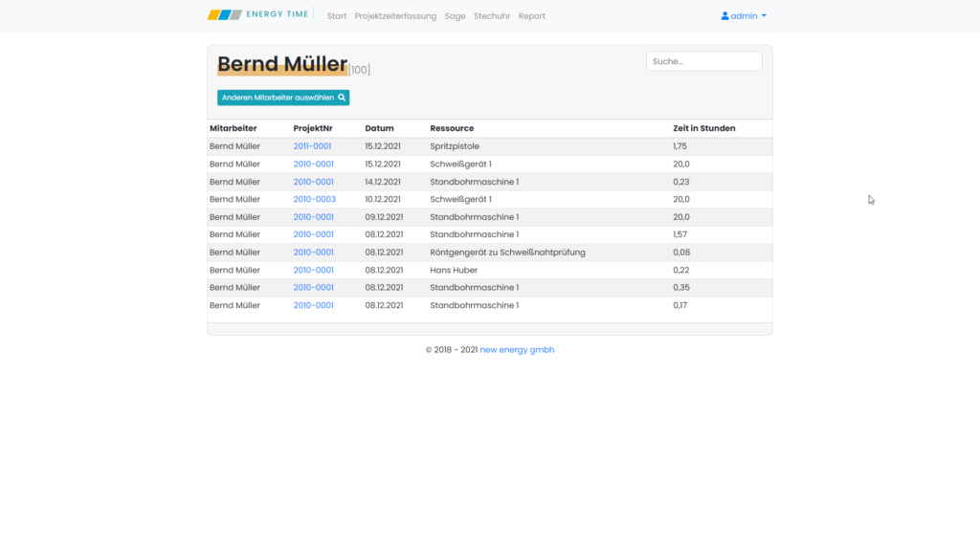This screenshot has width=980, height=551.
Task: Open project 2010-0001 dated 14.12.2021
Action: (x=313, y=182)
